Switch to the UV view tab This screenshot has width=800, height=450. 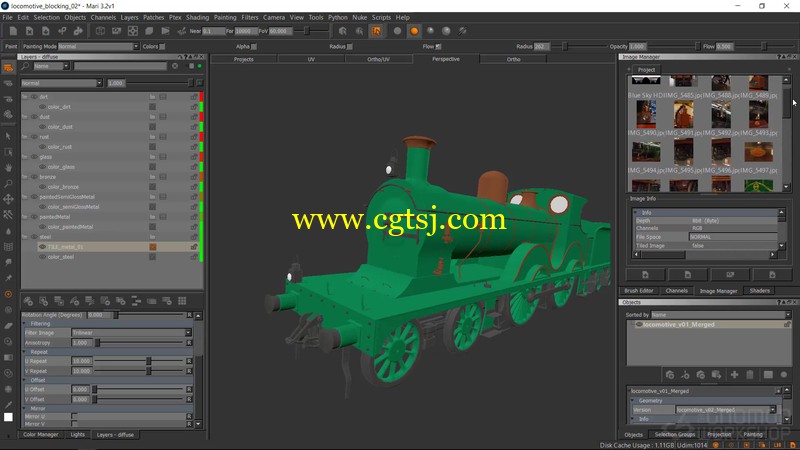311,59
